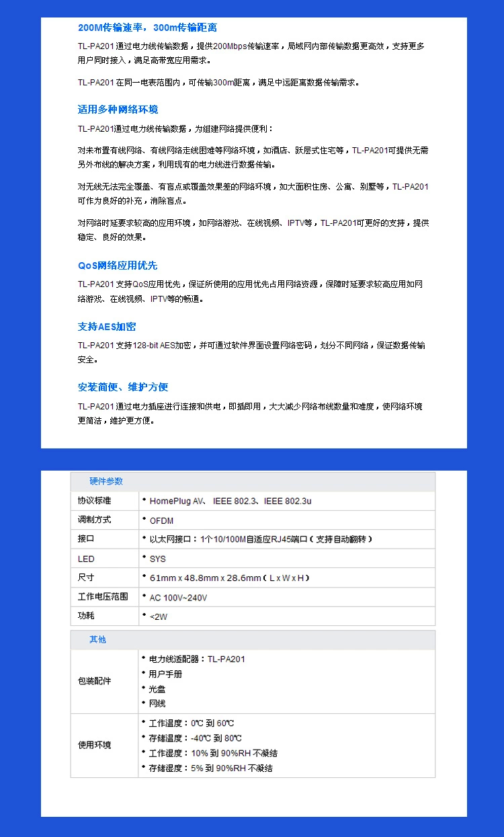This screenshot has height=837, width=504.
Task: Click the '适用多种网络环境' heading
Action: pyautogui.click(x=118, y=110)
